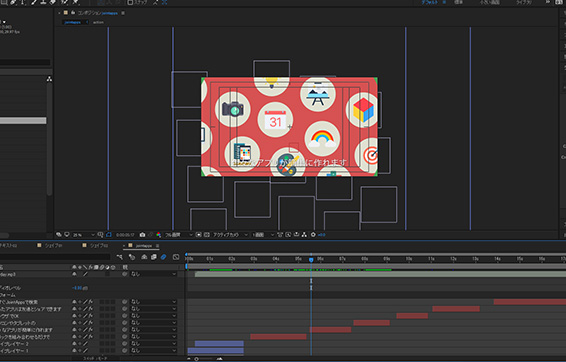Click the current time 0:00:05:17 display

(125, 235)
